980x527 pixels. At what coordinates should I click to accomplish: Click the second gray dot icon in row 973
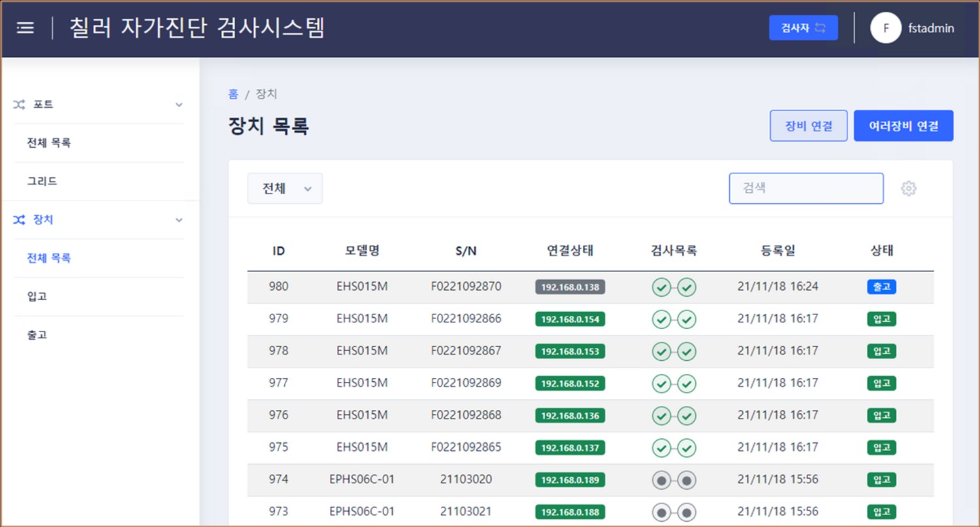point(687,511)
